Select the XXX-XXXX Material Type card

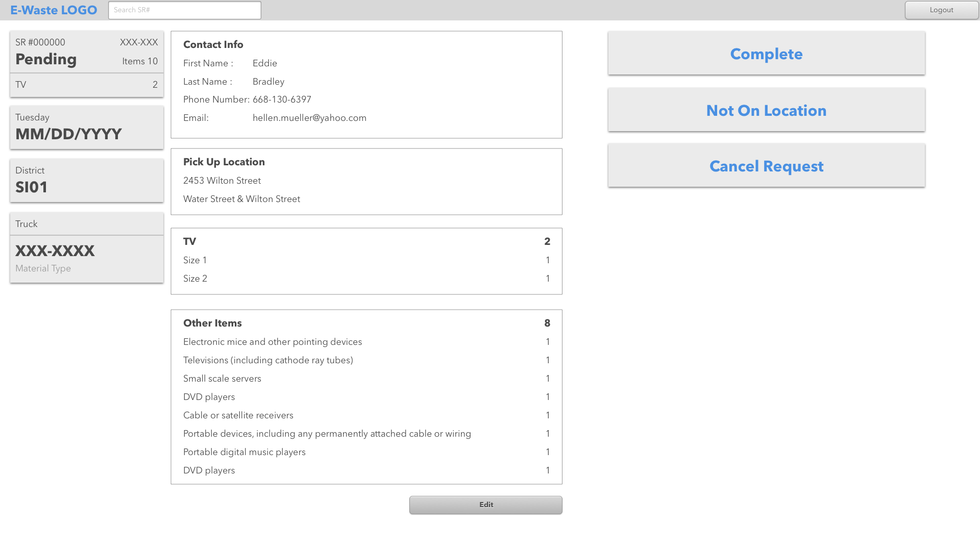click(x=86, y=259)
